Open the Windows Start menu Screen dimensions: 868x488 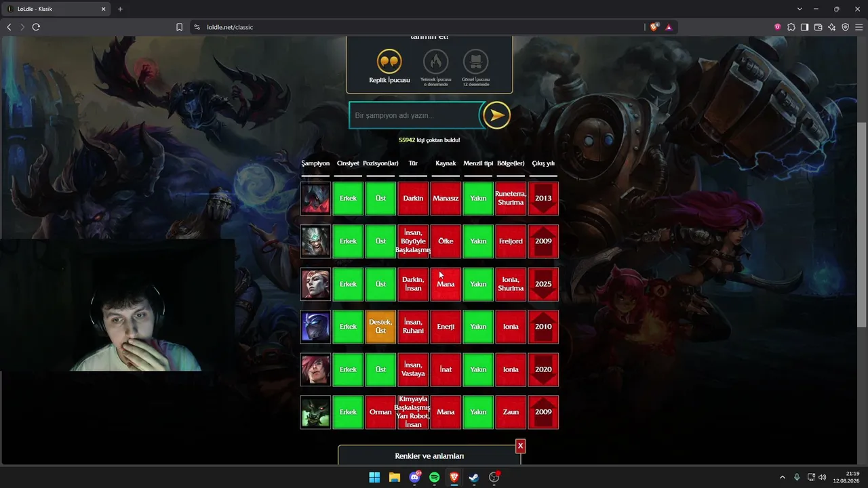tap(374, 477)
